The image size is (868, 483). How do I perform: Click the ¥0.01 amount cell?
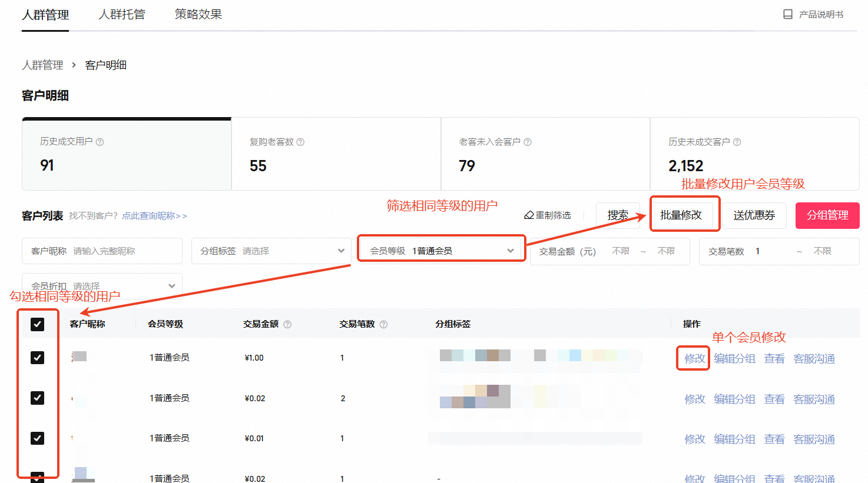(x=254, y=438)
